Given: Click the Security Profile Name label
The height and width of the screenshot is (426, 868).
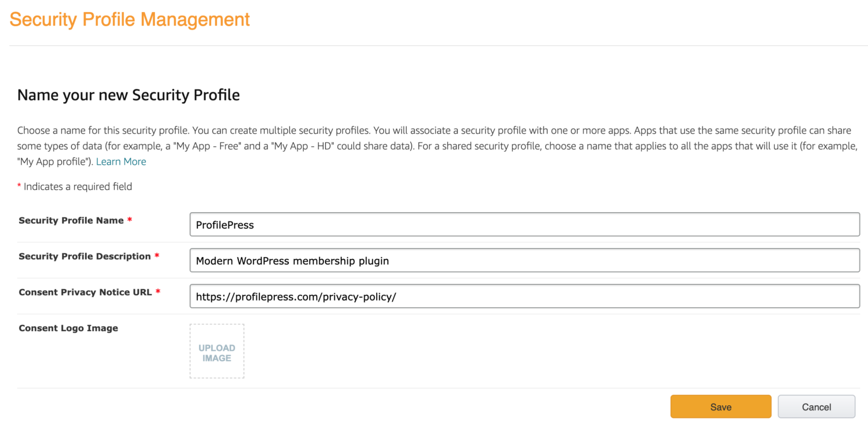Looking at the screenshot, I should (x=71, y=220).
